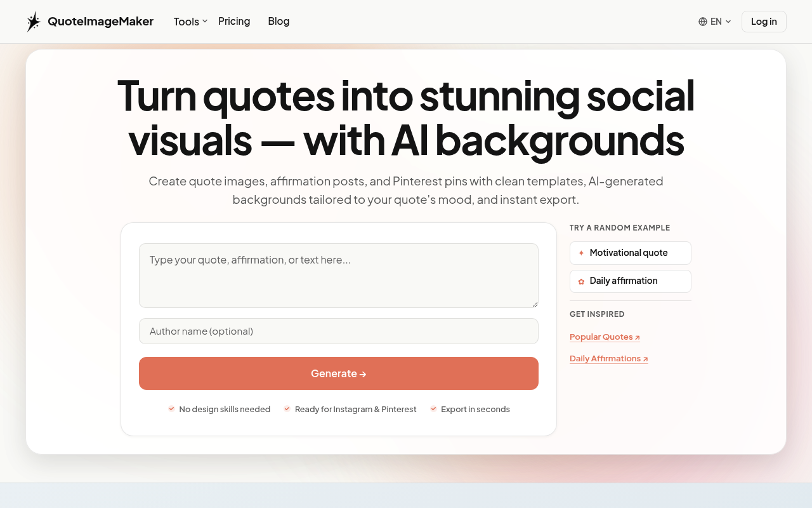812x508 pixels.
Task: Click checkmark beside No design skills needed
Action: click(171, 409)
